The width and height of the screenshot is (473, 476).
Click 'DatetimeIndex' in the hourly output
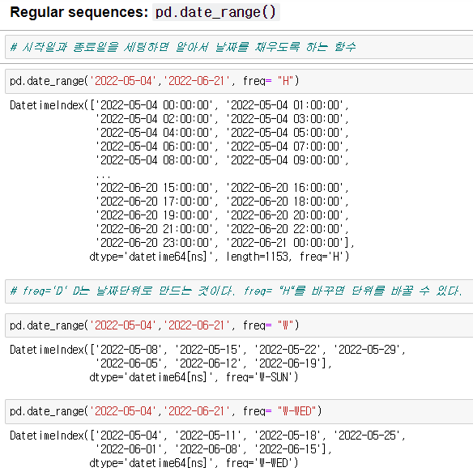[x=47, y=105]
